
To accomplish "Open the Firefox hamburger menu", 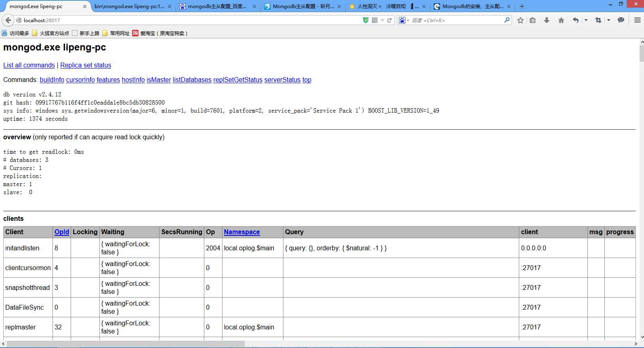I will [638, 20].
